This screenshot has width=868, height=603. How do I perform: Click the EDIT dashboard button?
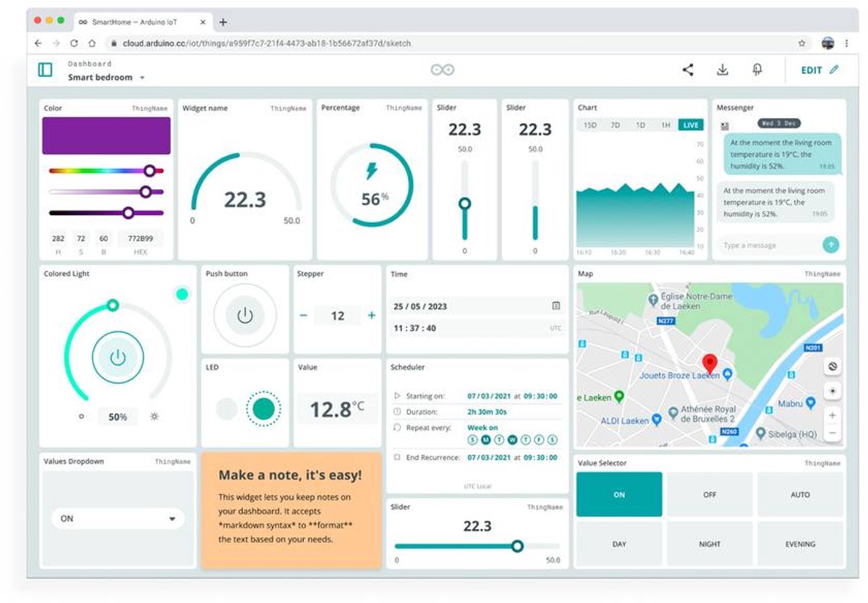pos(819,70)
